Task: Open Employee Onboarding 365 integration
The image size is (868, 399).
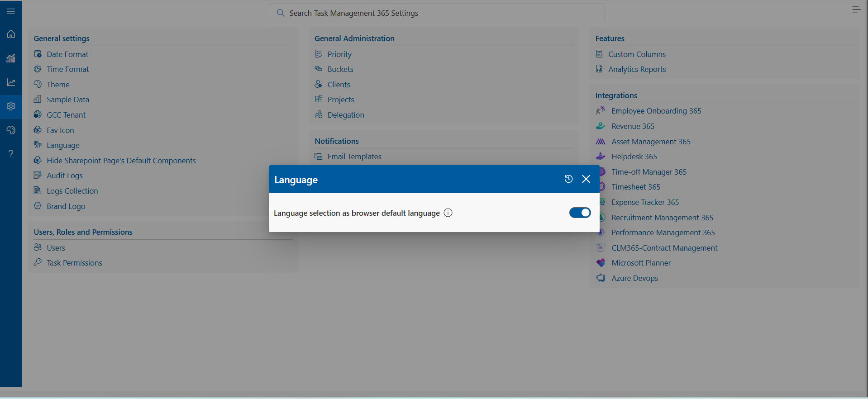Action: [x=656, y=111]
